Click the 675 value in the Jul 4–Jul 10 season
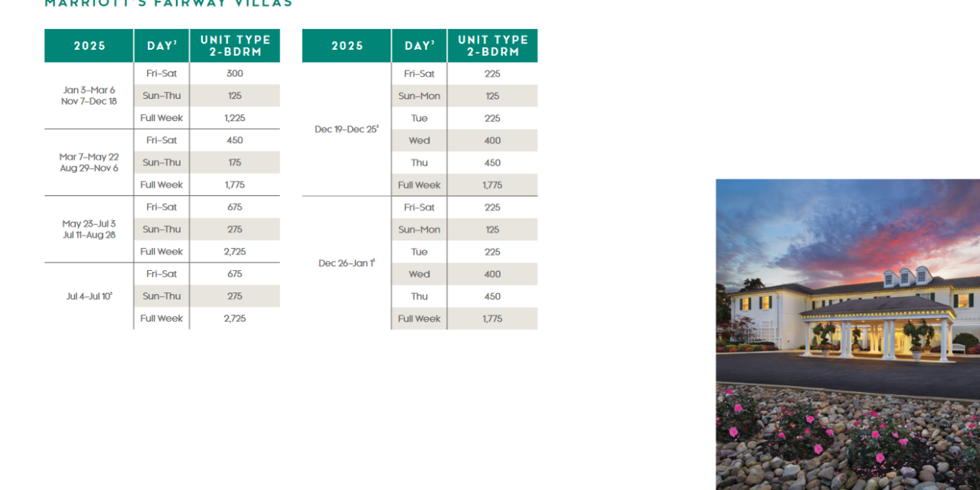Image resolution: width=980 pixels, height=490 pixels. (x=235, y=273)
